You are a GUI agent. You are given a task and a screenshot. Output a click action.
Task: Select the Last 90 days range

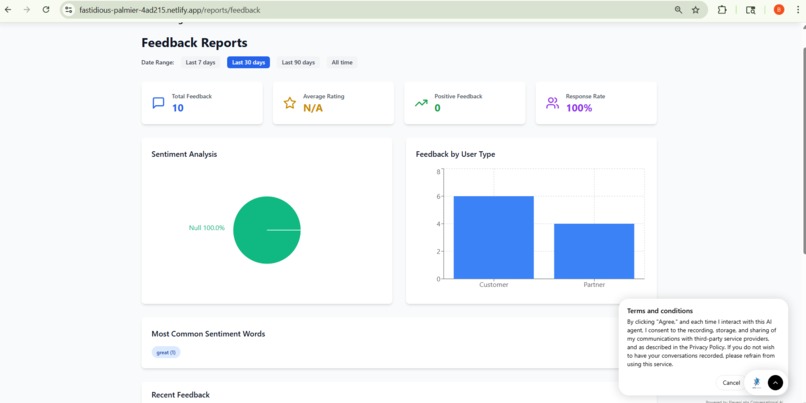coord(298,62)
